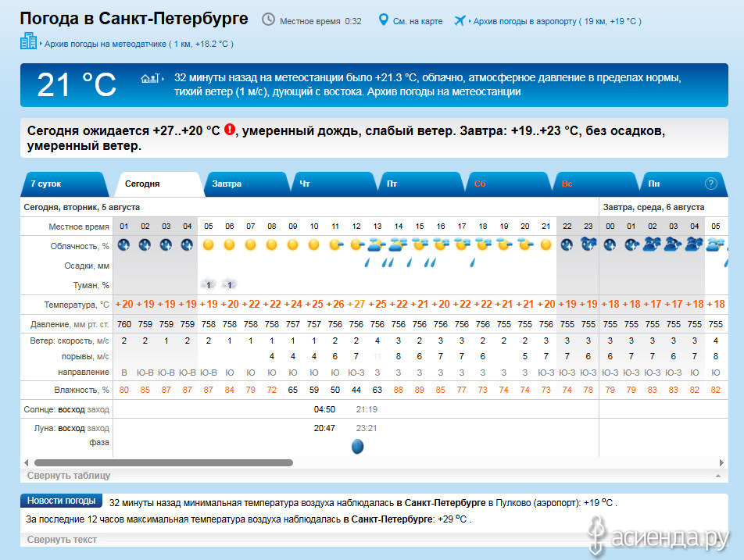
Task: Click the current '21 °C' temperature
Action: (77, 85)
